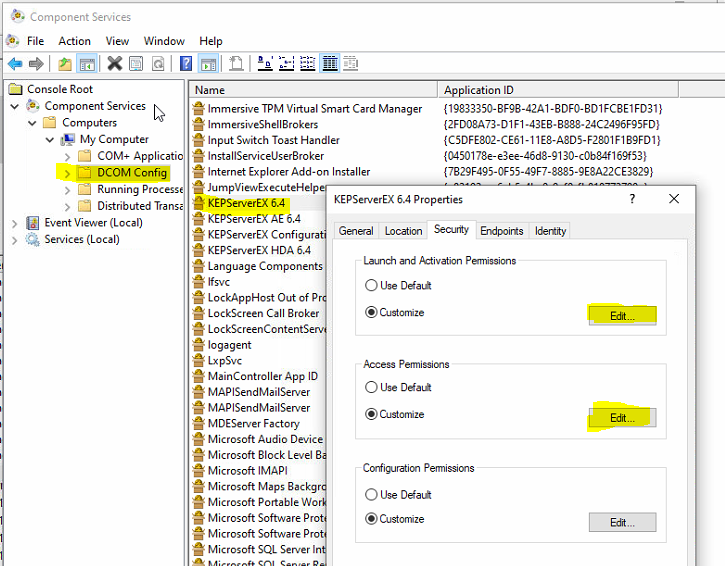Expand the Distributed Transaction node
Image resolution: width=725 pixels, height=566 pixels.
point(68,207)
